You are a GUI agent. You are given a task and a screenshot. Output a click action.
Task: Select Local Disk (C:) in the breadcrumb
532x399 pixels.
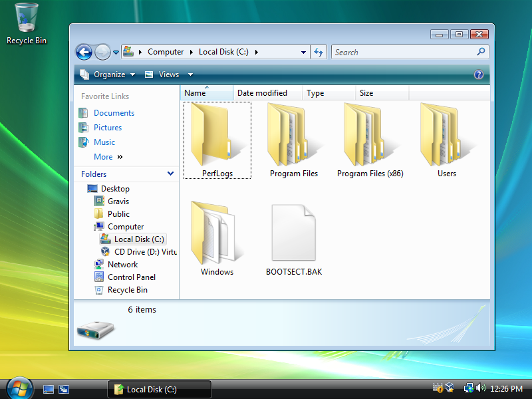(x=223, y=52)
